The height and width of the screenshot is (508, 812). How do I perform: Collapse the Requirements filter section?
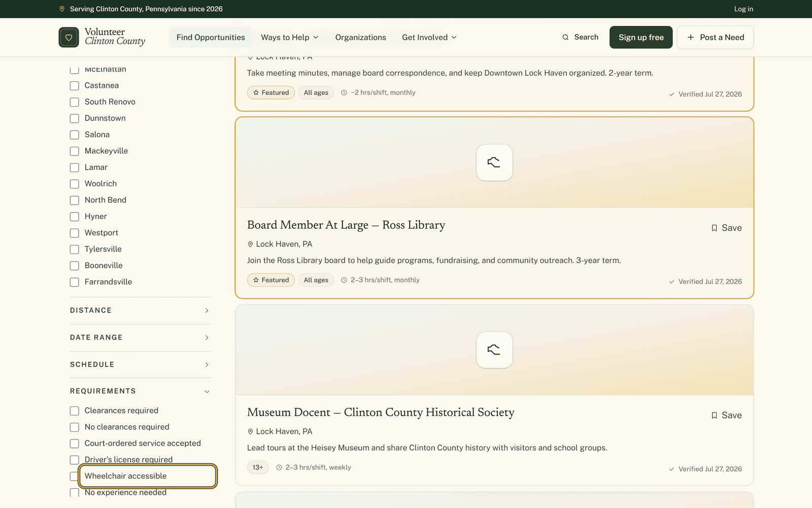(x=140, y=391)
